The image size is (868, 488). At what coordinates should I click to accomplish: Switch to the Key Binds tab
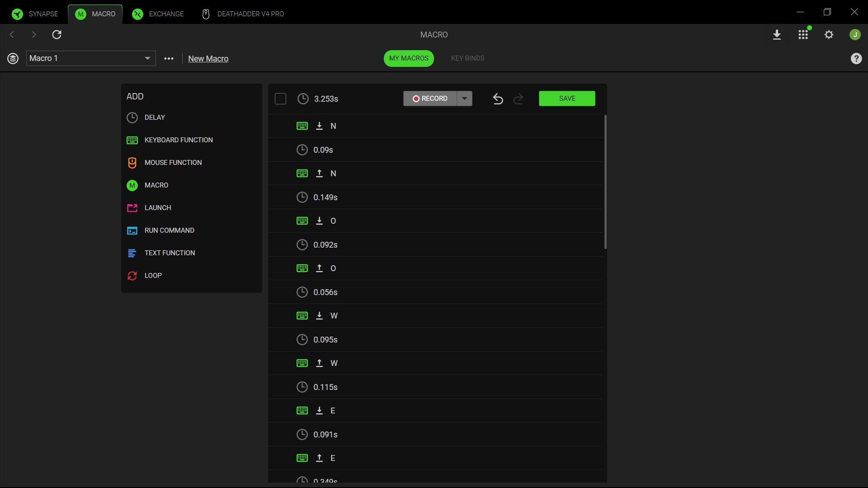tap(467, 58)
